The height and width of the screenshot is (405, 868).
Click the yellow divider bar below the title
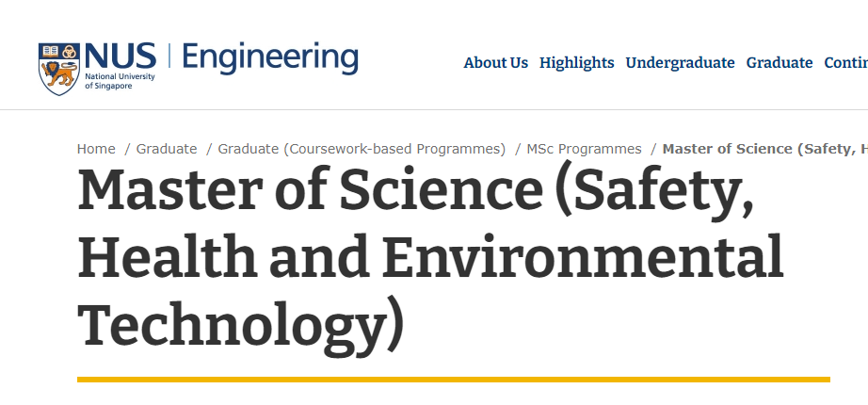click(454, 380)
